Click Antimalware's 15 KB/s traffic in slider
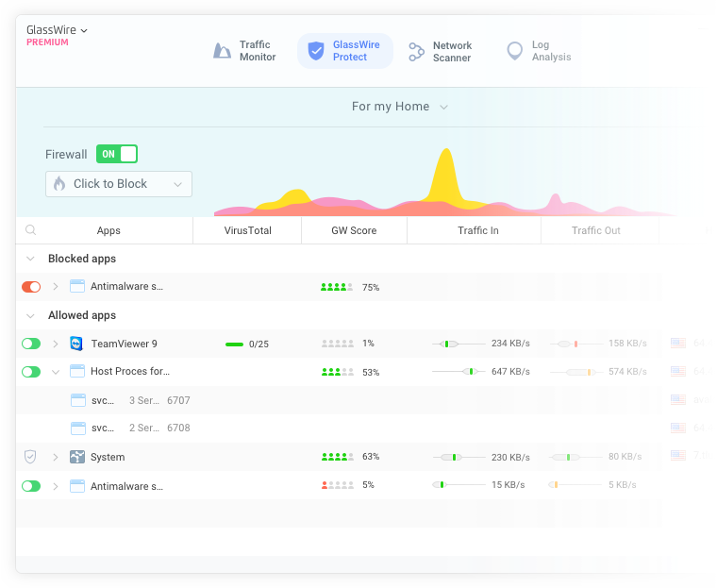The image size is (717, 588). click(459, 484)
